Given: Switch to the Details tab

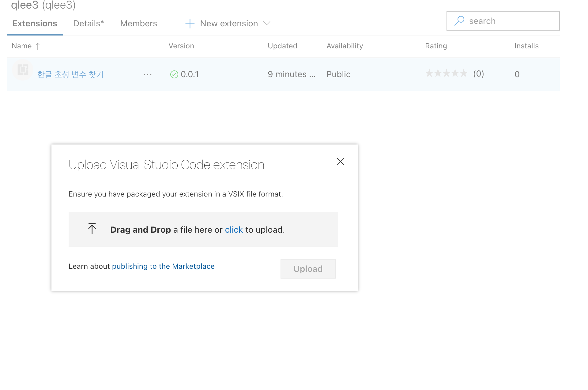Looking at the screenshot, I should point(89,24).
